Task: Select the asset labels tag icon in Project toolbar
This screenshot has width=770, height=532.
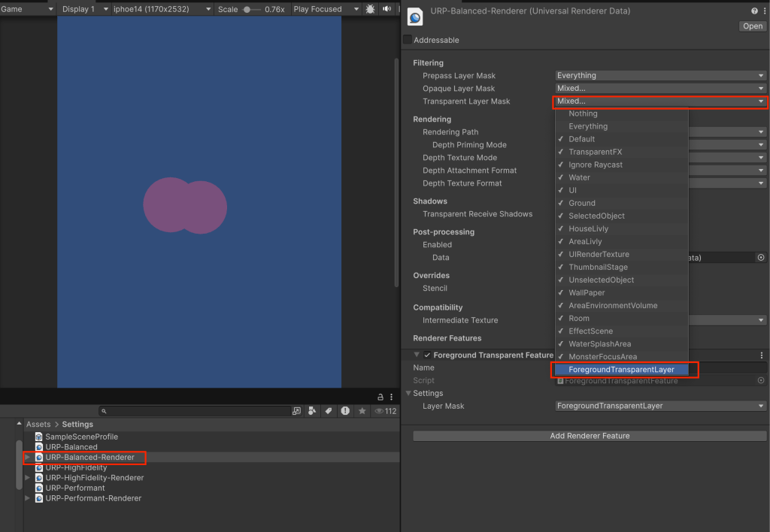Action: click(329, 410)
